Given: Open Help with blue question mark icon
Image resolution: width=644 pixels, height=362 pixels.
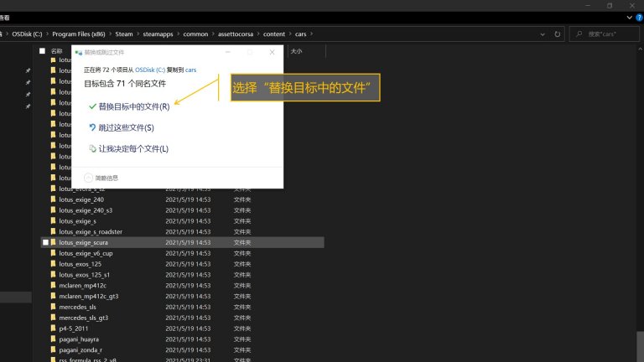Looking at the screenshot, I should [x=640, y=18].
